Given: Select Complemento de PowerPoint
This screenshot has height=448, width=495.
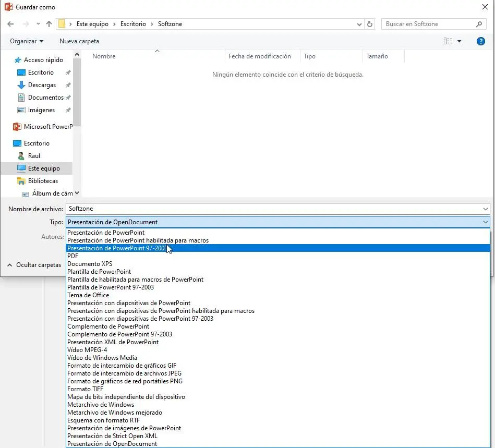Looking at the screenshot, I should [x=278, y=326].
